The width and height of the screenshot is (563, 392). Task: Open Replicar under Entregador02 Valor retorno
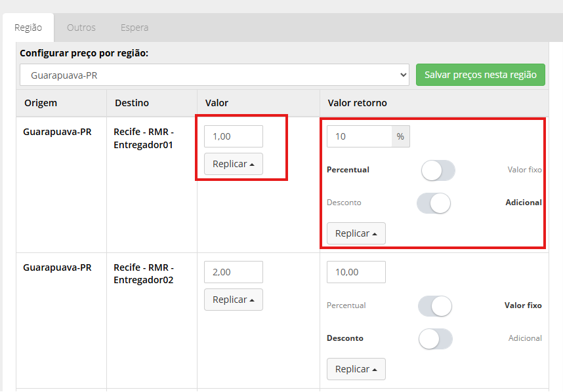356,369
